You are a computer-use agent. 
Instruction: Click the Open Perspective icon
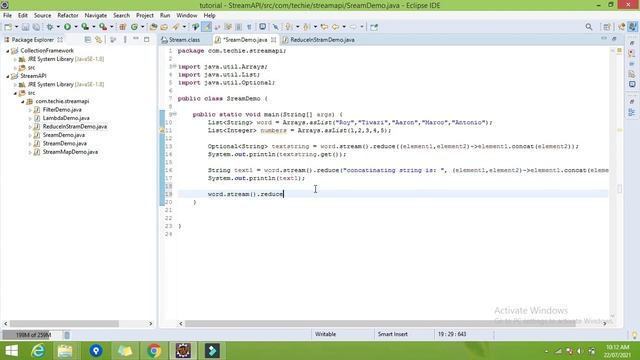(x=607, y=27)
